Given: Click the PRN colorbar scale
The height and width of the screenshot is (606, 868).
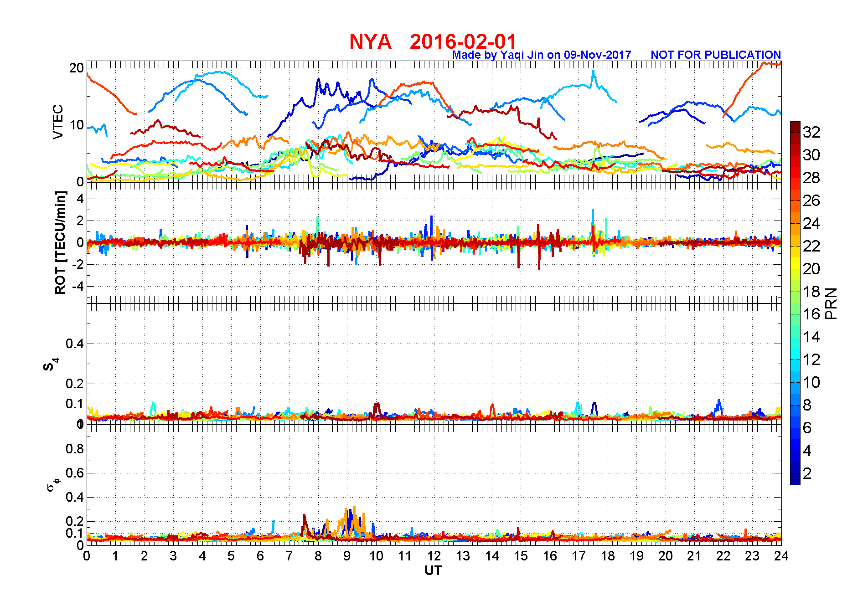Looking at the screenshot, I should 795,303.
